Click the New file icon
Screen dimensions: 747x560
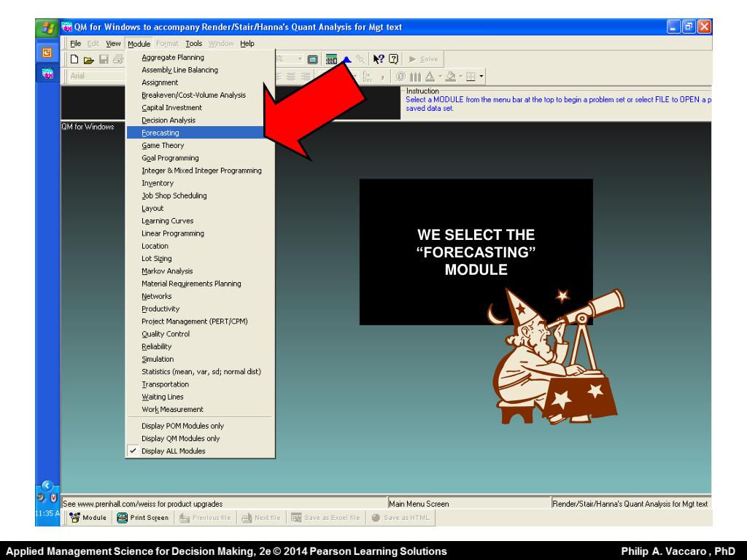click(x=74, y=59)
